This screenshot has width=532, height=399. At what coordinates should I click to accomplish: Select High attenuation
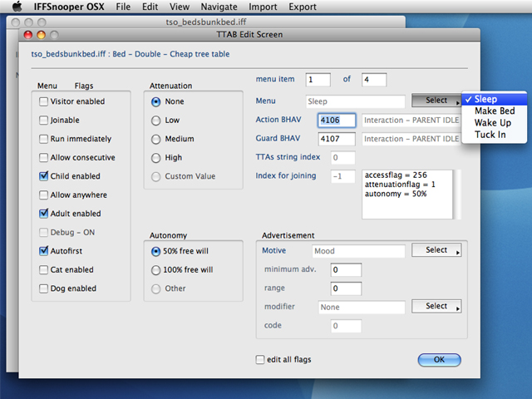pyautogui.click(x=155, y=158)
